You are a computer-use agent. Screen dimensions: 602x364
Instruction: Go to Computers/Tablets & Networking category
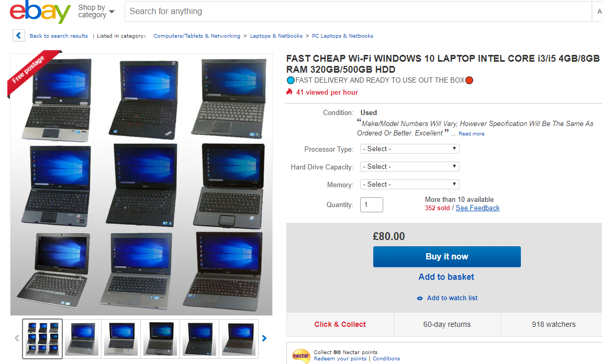click(x=197, y=36)
